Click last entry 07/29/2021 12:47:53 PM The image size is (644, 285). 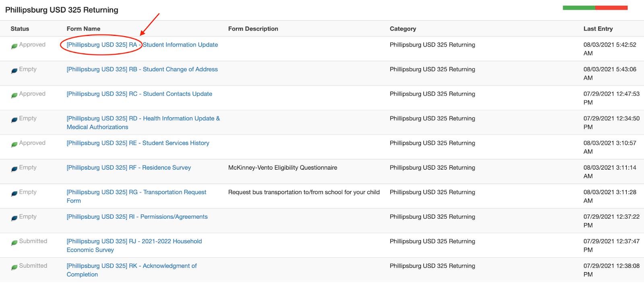click(611, 98)
